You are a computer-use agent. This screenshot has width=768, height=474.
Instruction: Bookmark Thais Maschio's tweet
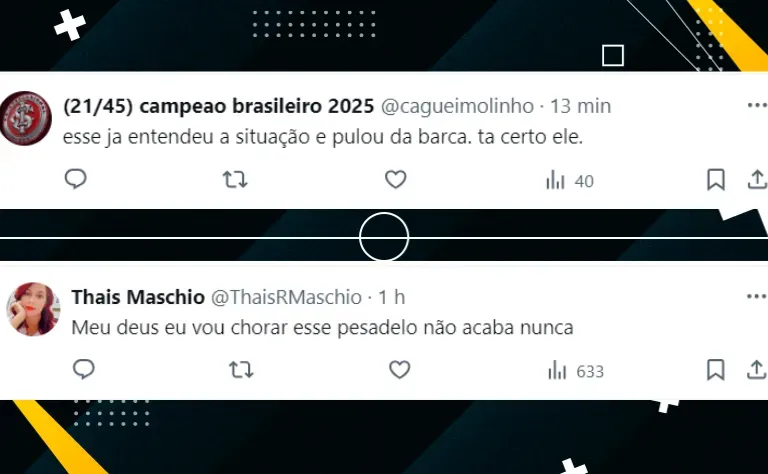716,370
